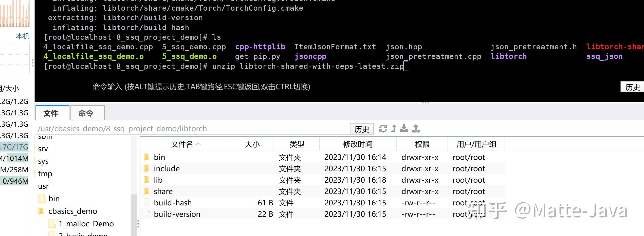Select the build-version file icon
Viewport: 644px width, 236px height.
[x=146, y=214]
